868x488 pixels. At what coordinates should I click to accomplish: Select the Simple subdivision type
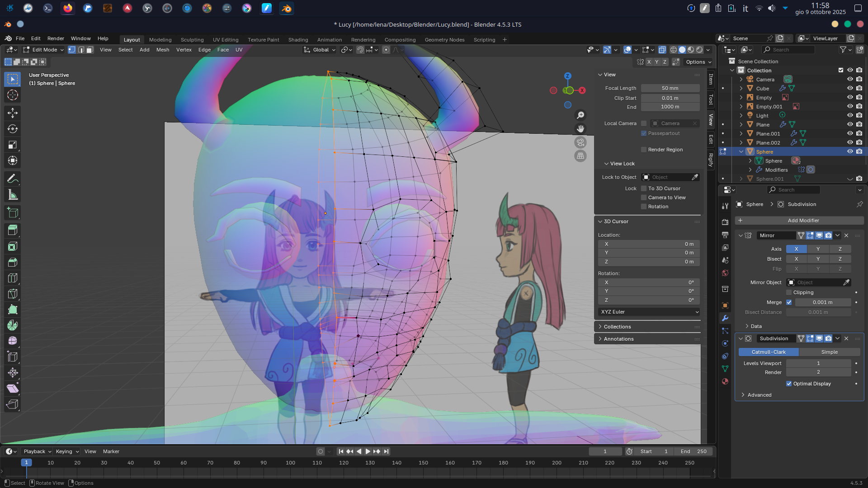(x=829, y=352)
